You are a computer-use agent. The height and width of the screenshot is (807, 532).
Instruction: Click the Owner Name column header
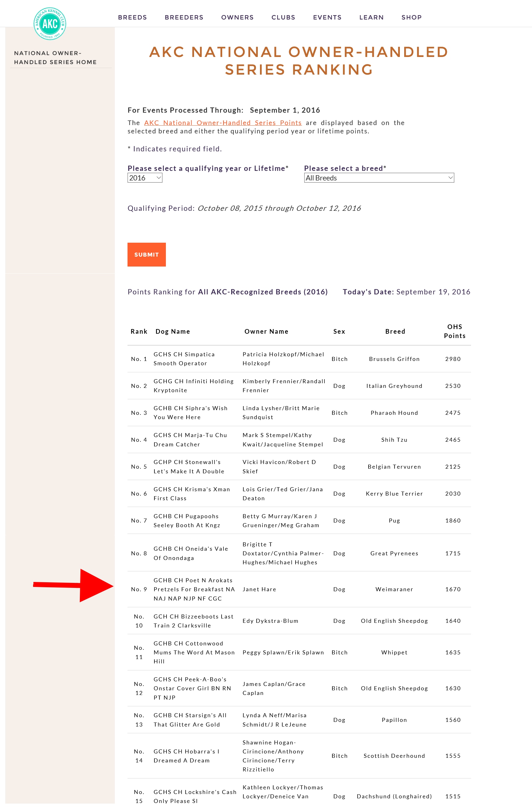(x=266, y=332)
